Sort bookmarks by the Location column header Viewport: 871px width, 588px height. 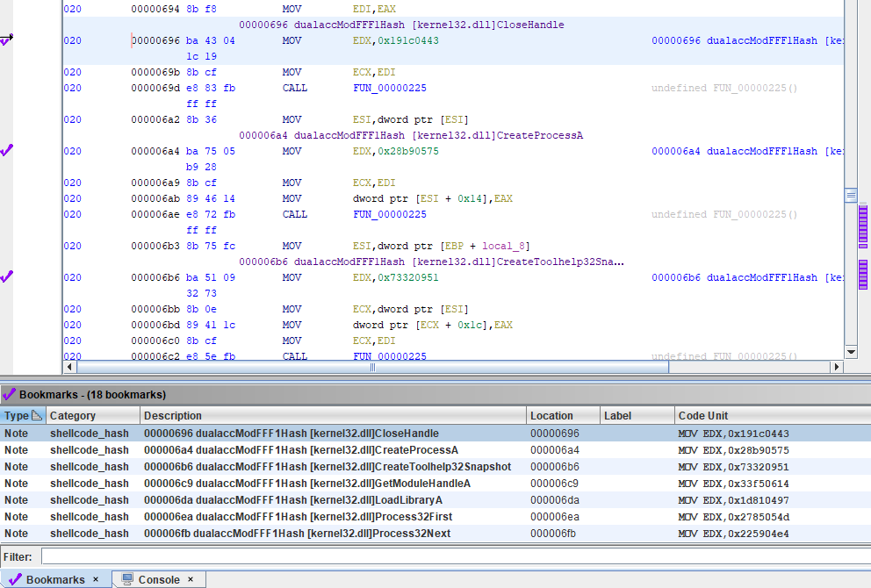point(553,415)
